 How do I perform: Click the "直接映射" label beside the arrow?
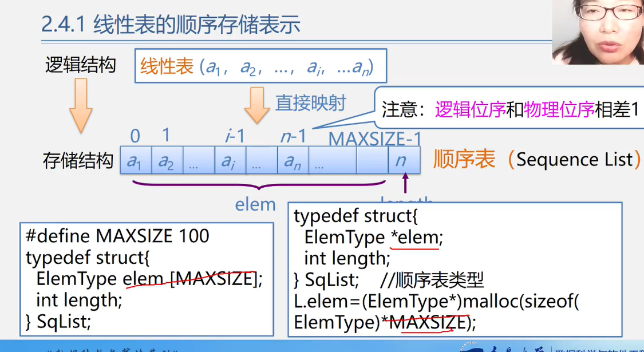click(x=310, y=103)
